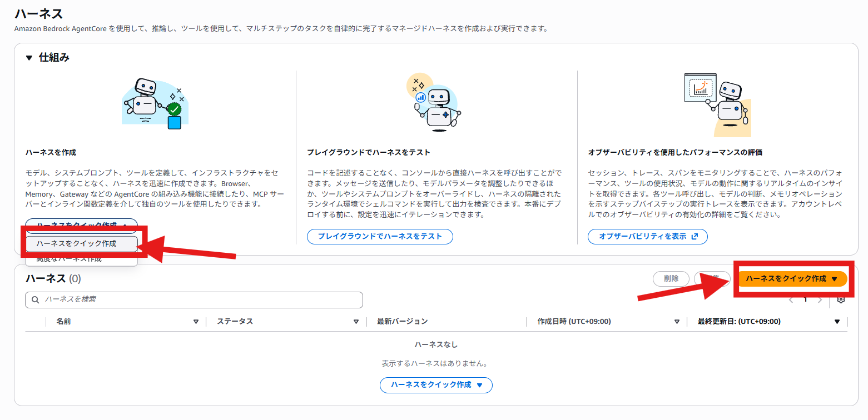Screen dimensions: 868x420
Task: Sort the table by the 名前 column arrow
Action: [x=196, y=322]
